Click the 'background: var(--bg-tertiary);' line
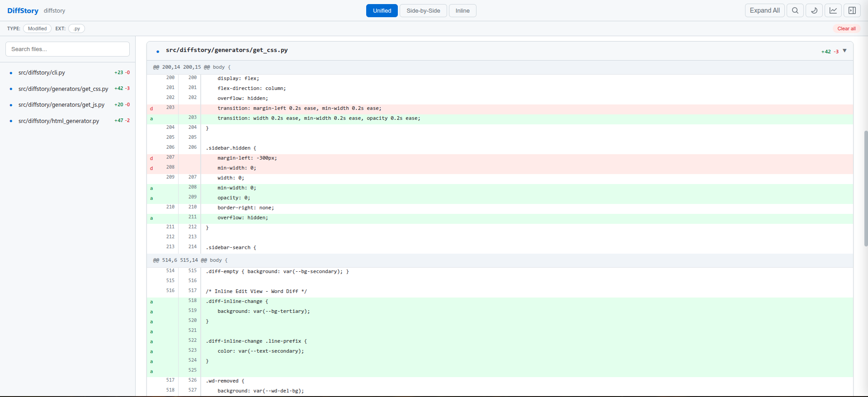868x397 pixels. point(500,312)
